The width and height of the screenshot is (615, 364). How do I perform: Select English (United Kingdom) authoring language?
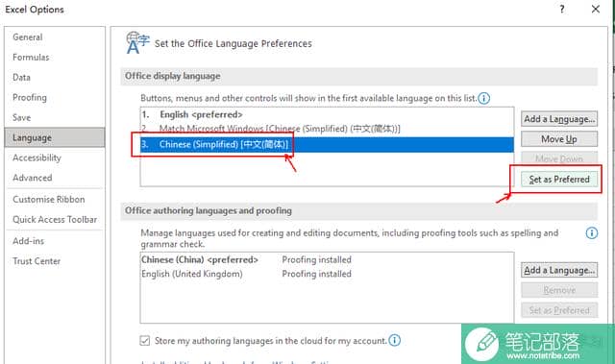[x=192, y=274]
